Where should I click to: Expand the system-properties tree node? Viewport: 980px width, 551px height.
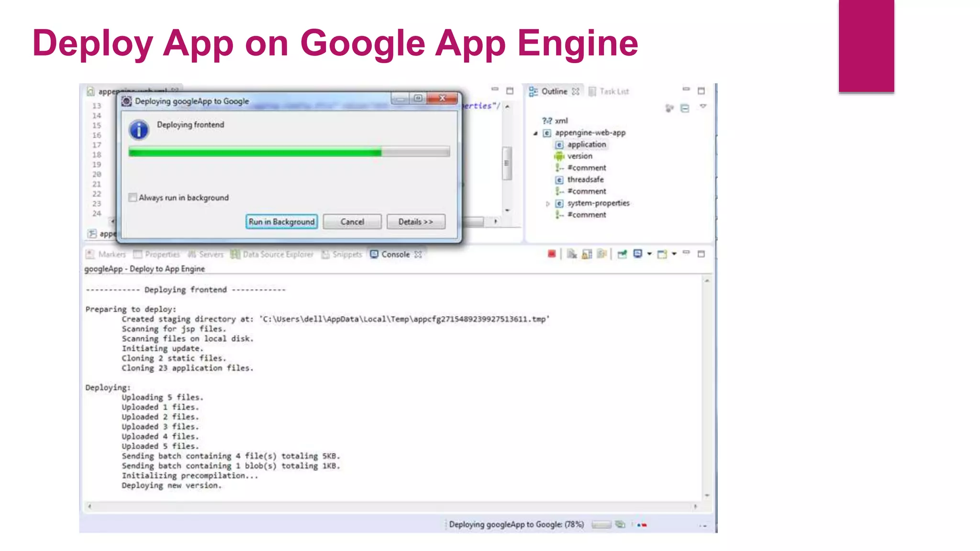(547, 204)
